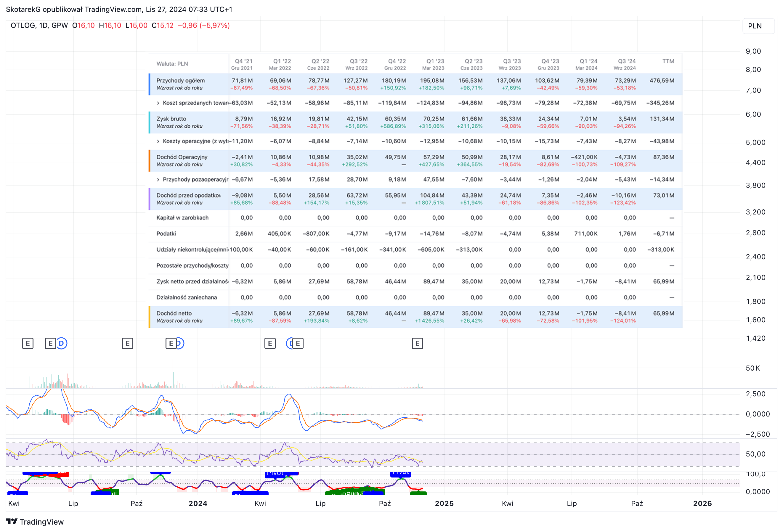Click the Waluta: PLN label
This screenshot has height=532, width=783.
click(x=172, y=64)
